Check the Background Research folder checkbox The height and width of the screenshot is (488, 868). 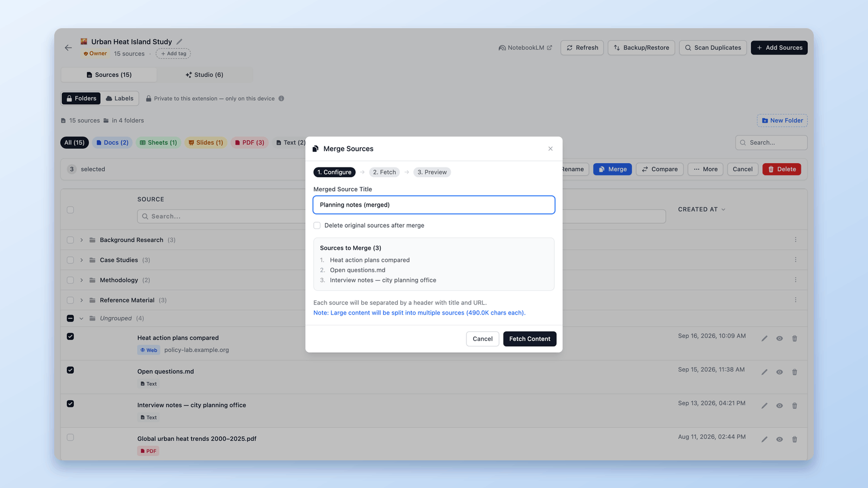click(x=70, y=240)
